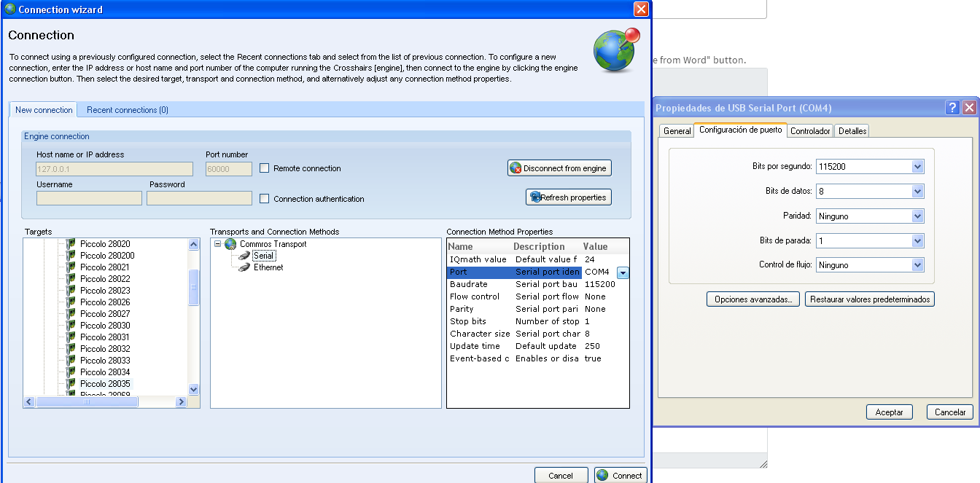Click the Targets list scroll down arrow
The image size is (980, 483).
pos(193,390)
